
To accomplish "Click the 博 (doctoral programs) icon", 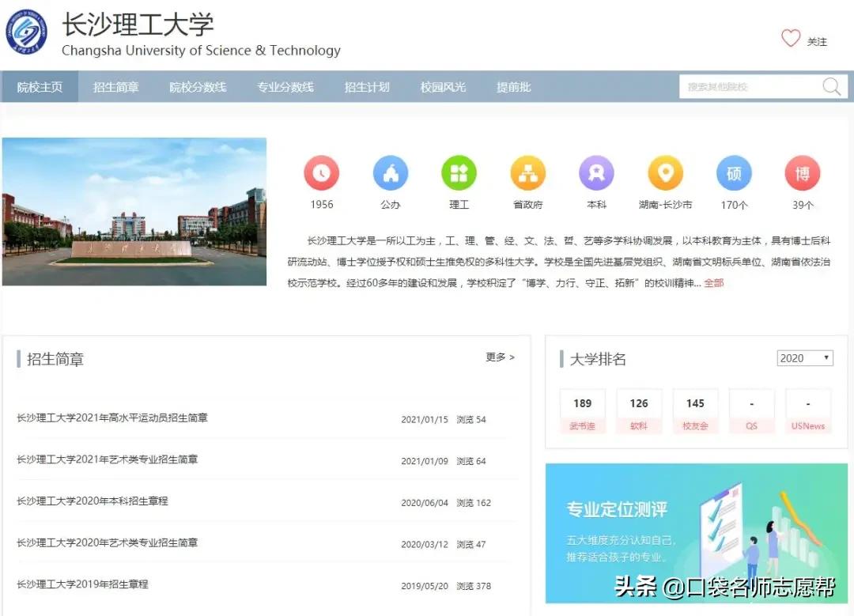I will point(802,172).
